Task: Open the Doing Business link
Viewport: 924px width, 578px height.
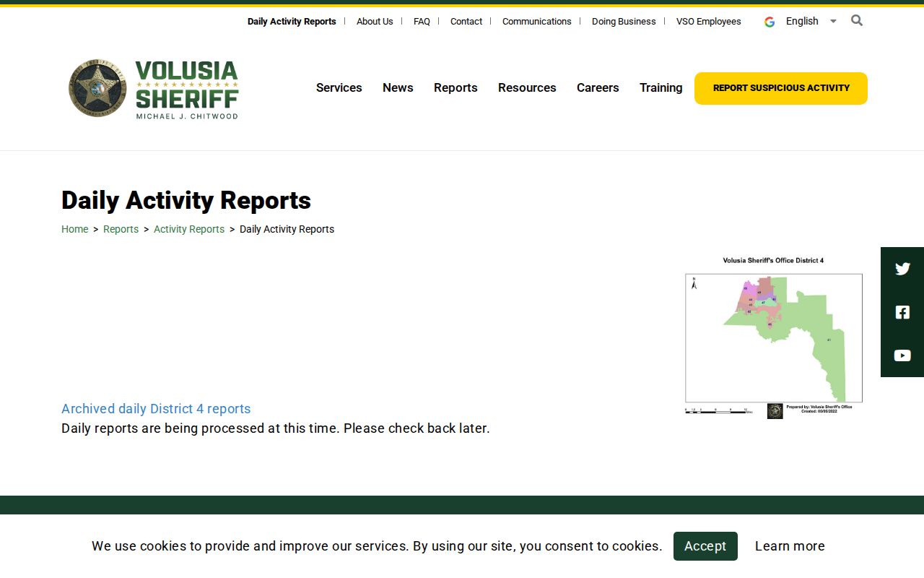Action: (624, 22)
